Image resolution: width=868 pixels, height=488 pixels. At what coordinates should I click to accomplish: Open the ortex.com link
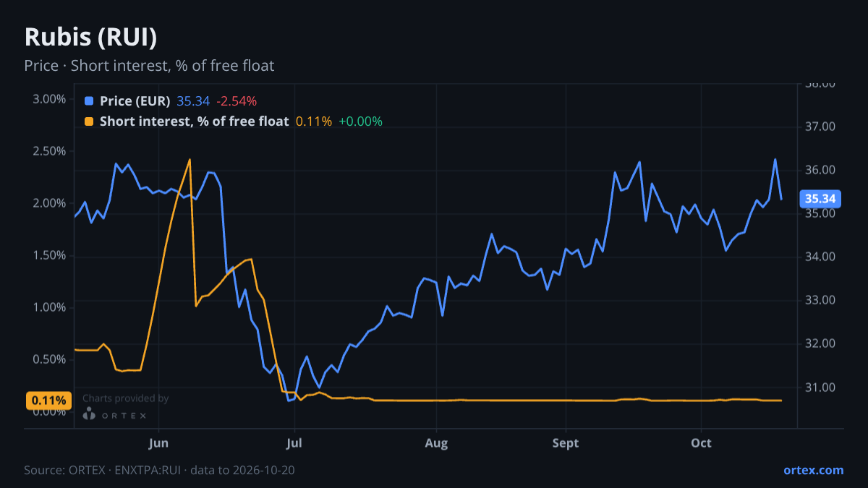tap(813, 470)
